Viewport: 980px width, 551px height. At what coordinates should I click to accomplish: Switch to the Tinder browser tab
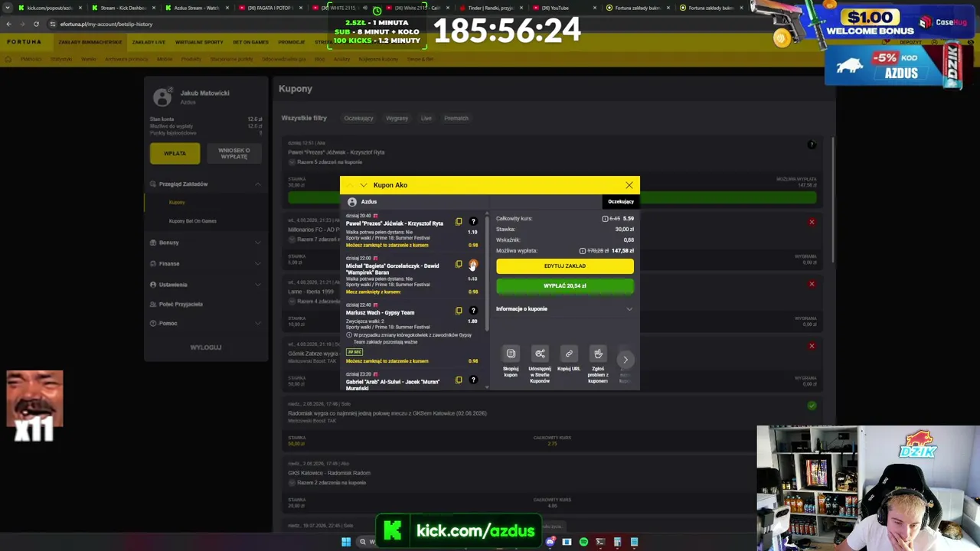click(x=490, y=8)
